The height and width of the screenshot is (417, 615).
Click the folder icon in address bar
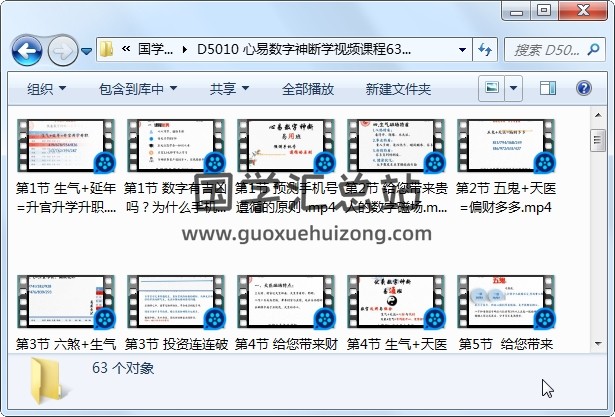[107, 49]
